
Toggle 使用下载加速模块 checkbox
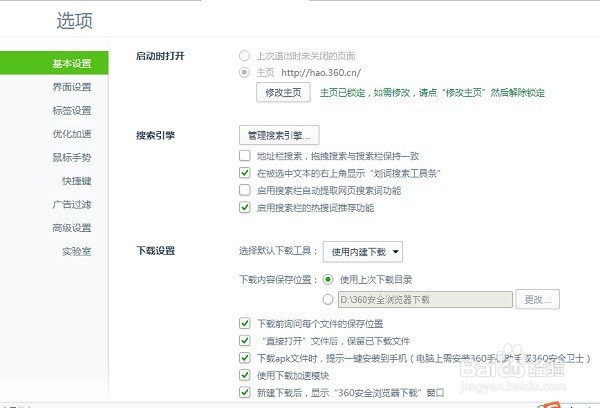pos(245,375)
